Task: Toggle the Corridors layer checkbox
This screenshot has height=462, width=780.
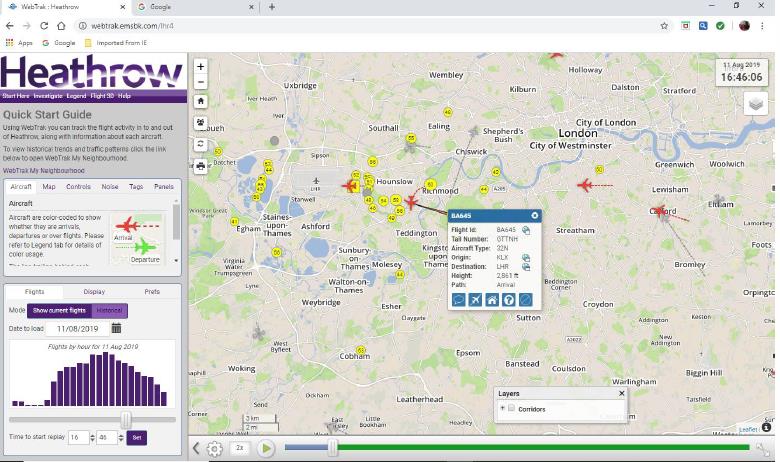Action: [511, 408]
